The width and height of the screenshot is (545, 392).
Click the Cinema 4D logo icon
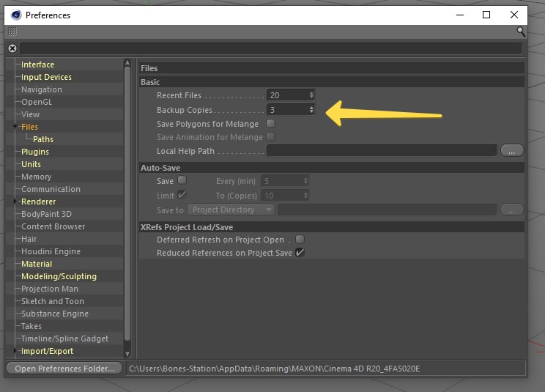pos(16,15)
